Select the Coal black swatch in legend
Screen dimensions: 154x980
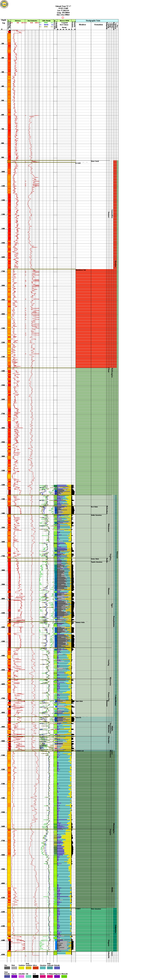point(36,976)
